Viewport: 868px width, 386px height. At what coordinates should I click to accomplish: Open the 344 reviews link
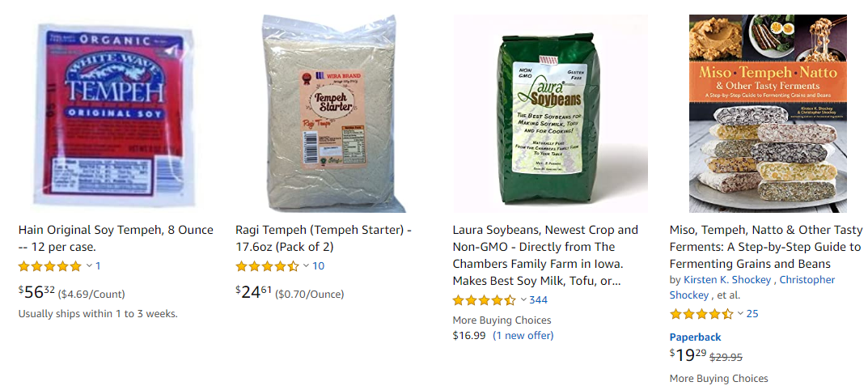538,301
